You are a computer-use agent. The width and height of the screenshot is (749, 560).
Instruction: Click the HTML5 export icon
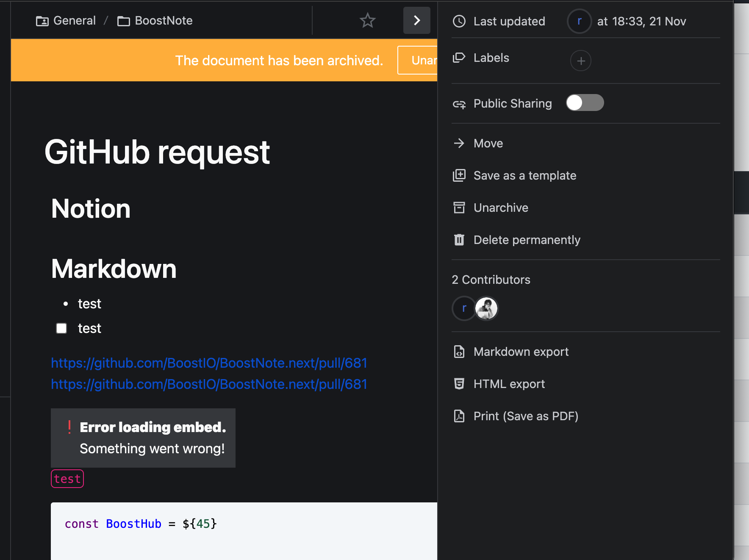(459, 384)
